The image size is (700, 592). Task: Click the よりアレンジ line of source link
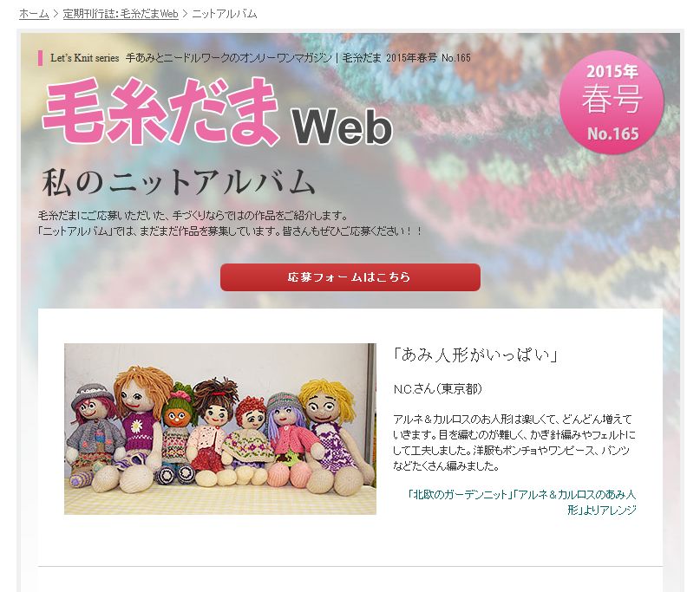pyautogui.click(x=601, y=510)
